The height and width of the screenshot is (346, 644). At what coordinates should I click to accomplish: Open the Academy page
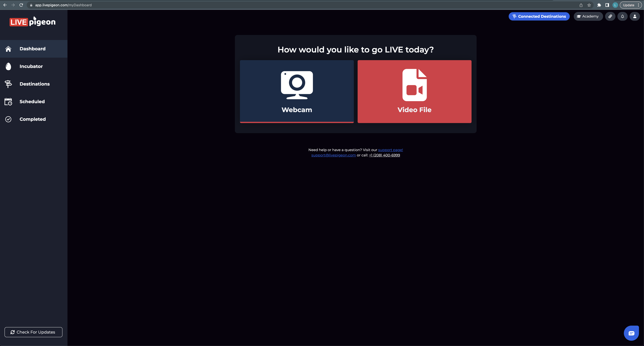click(x=588, y=16)
